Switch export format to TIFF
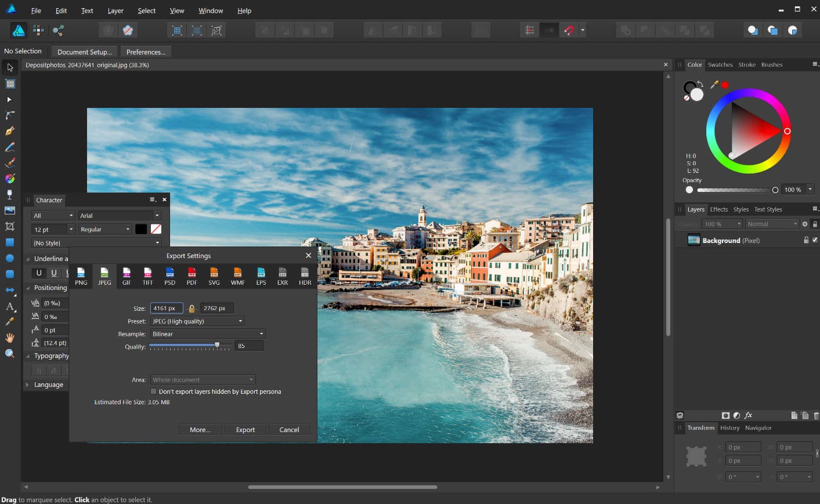Viewport: 820px width, 504px height. point(147,275)
